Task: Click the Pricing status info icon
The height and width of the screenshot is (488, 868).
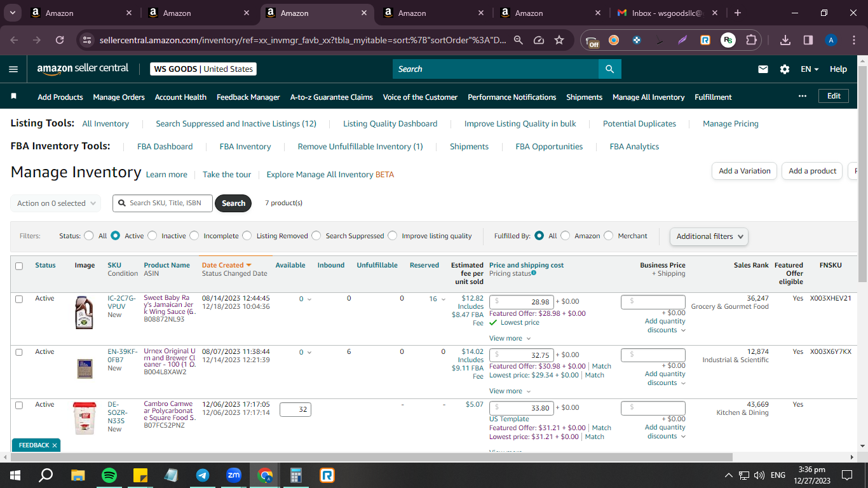Action: pos(534,273)
